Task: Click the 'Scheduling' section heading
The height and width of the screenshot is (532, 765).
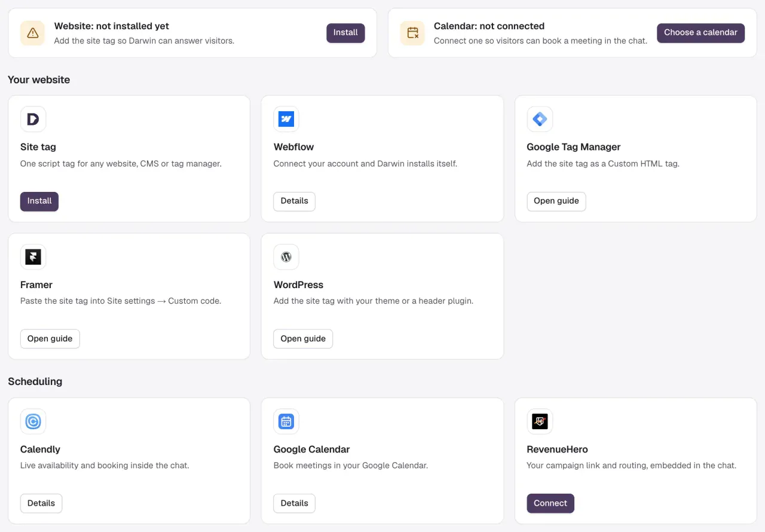Action: click(35, 381)
